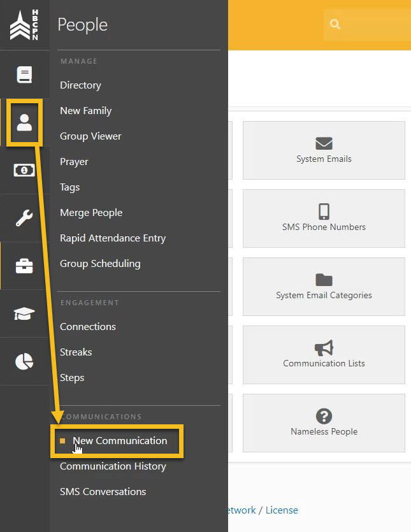411x532 pixels.
Task: Open the People sidebar icon
Action: click(24, 122)
